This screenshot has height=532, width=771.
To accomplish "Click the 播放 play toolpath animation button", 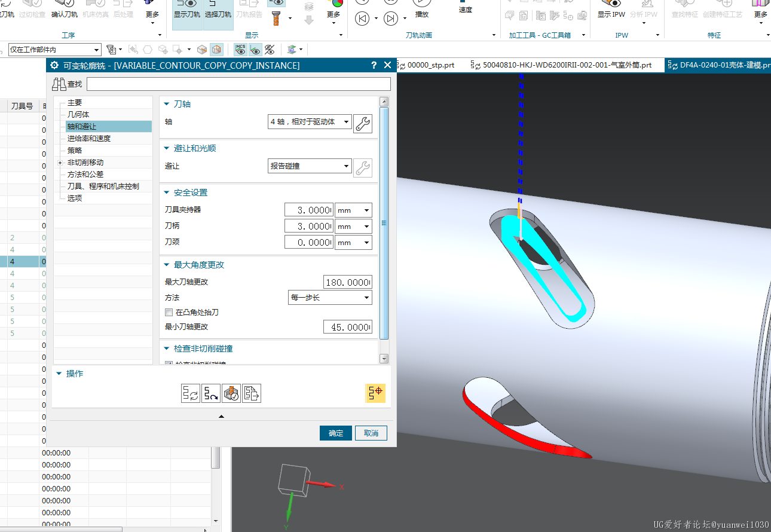I will coord(422,8).
